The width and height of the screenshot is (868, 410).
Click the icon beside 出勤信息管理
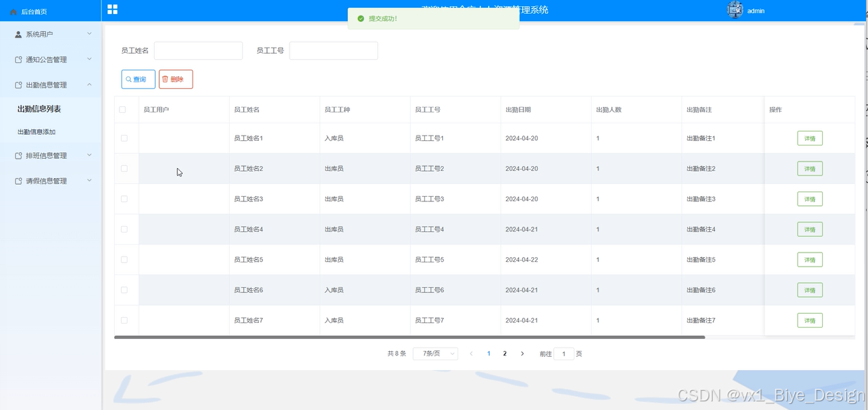point(19,85)
